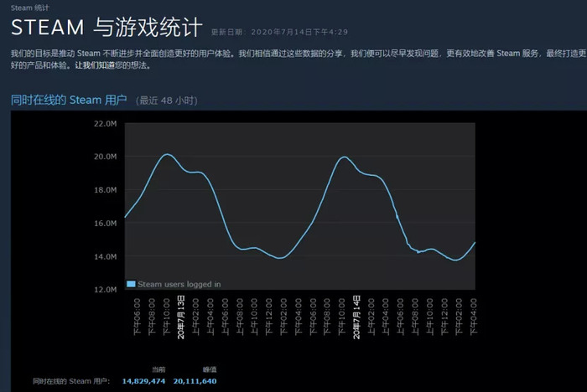Click the 'Steam 统计' breadcrumb link
The width and height of the screenshot is (587, 392).
[x=30, y=8]
